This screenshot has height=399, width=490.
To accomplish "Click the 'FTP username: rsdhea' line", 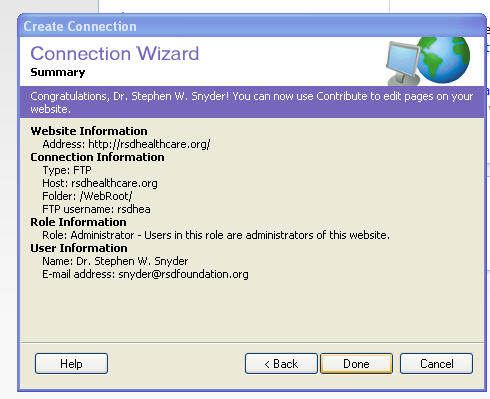I will click(x=96, y=209).
